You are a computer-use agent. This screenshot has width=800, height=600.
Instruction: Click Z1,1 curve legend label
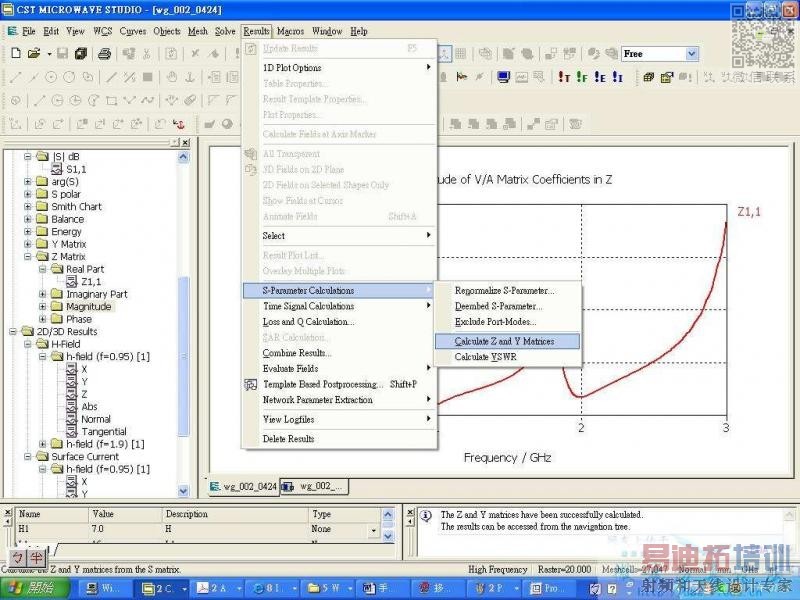coord(748,211)
